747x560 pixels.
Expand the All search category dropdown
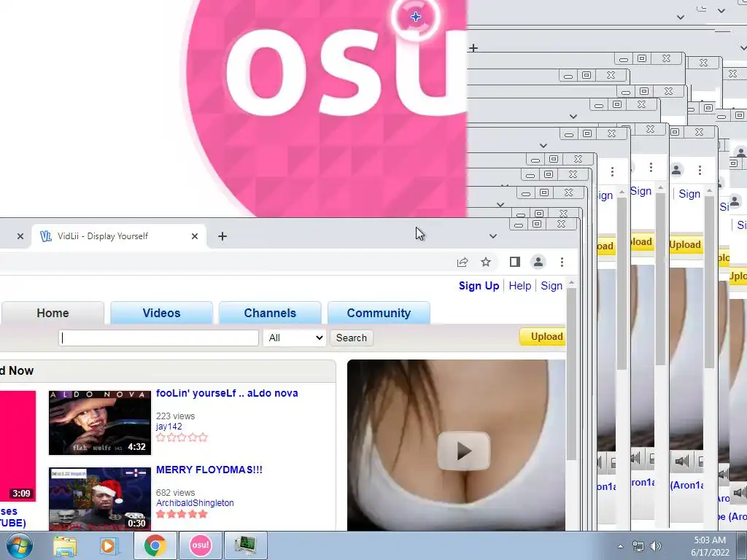tap(295, 338)
